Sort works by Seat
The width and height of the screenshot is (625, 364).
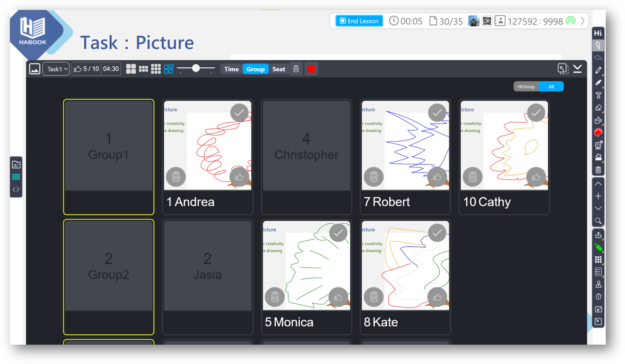279,69
